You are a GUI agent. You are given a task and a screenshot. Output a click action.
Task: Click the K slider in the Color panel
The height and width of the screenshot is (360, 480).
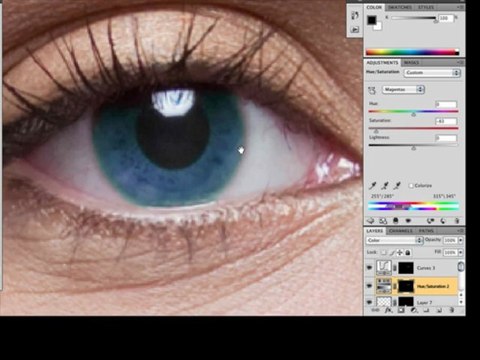tap(414, 18)
